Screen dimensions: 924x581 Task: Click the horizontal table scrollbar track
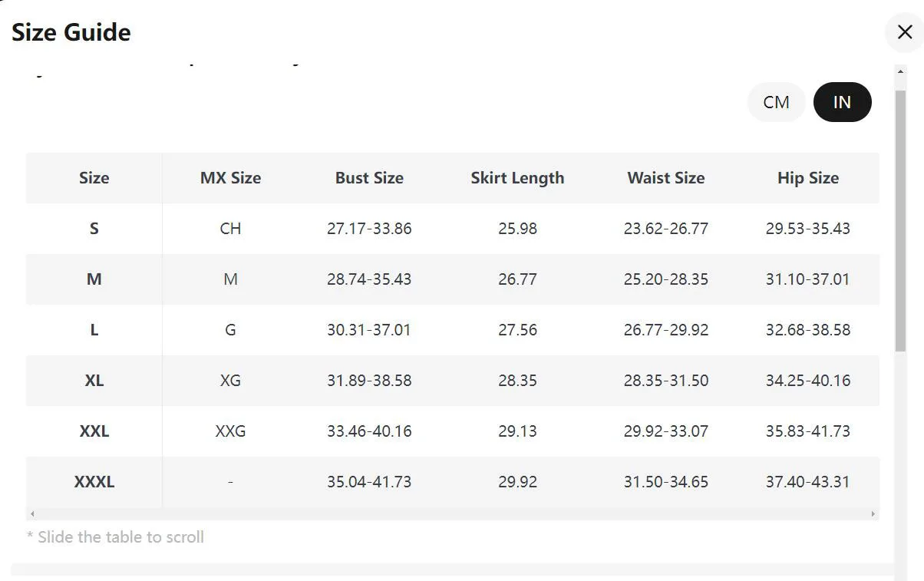tap(453, 513)
